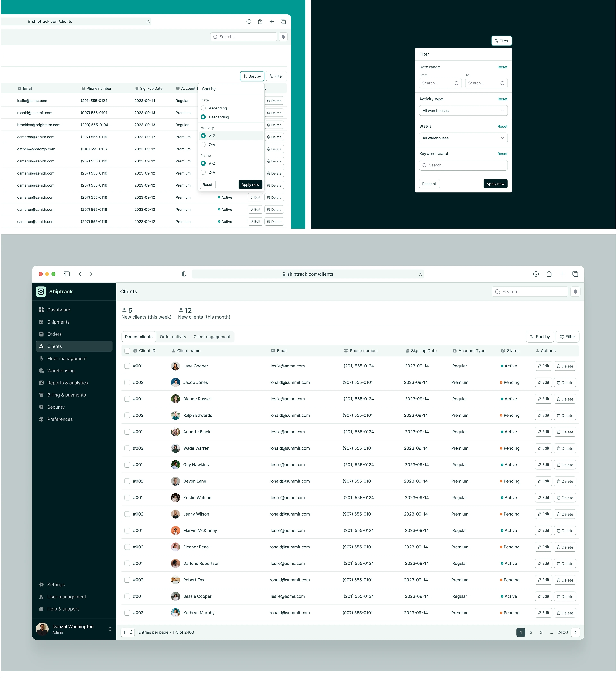Click the browser downloads icon in main window
The image size is (616, 678).
536,274
